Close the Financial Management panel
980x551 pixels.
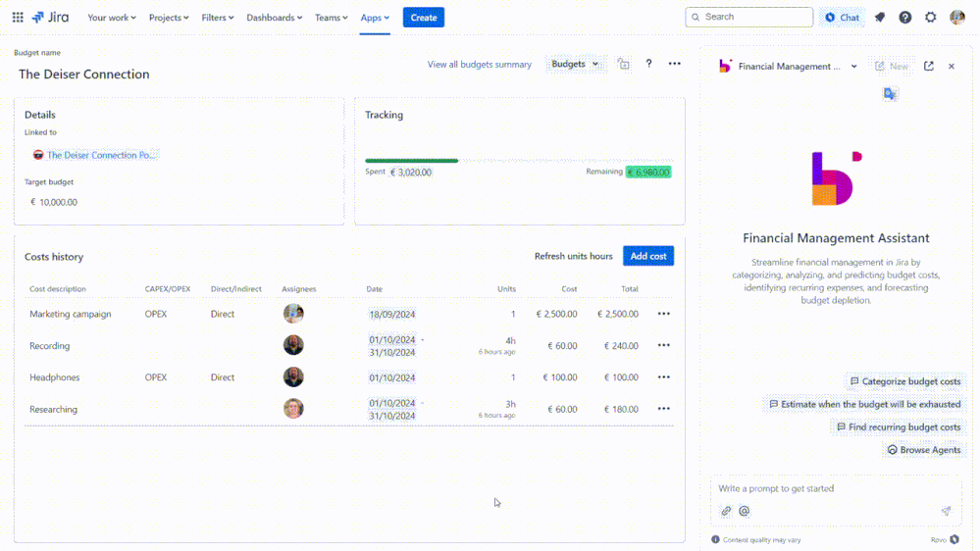point(952,67)
